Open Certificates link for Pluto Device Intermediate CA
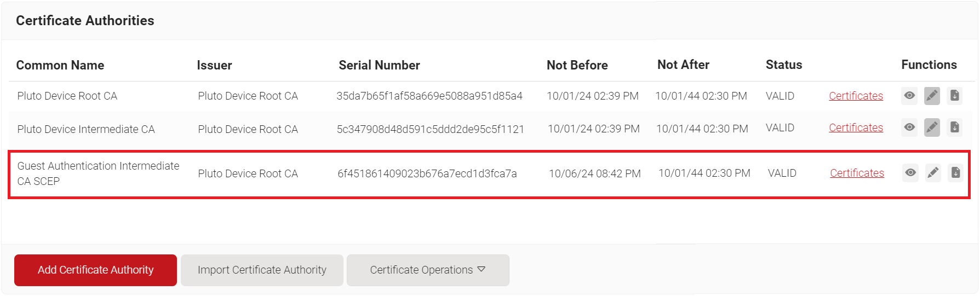 [x=856, y=127]
